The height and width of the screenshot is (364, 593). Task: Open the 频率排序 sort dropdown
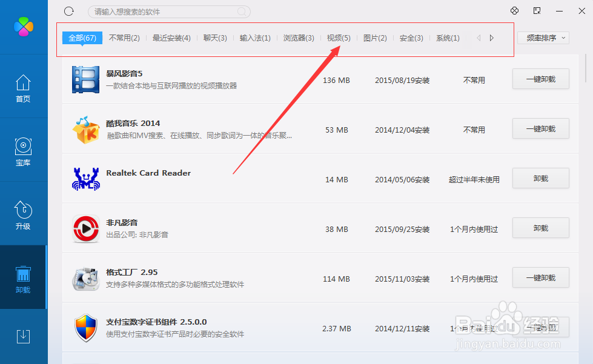[542, 38]
